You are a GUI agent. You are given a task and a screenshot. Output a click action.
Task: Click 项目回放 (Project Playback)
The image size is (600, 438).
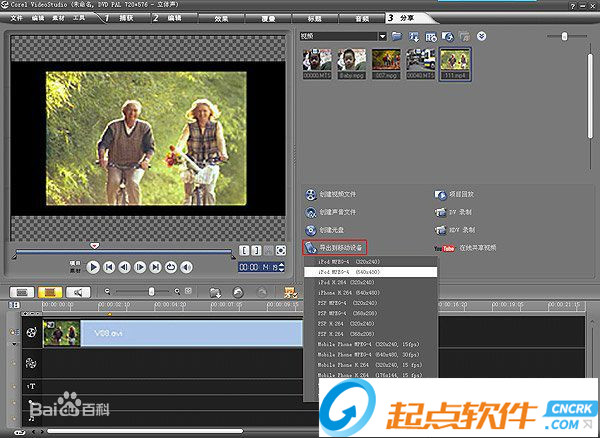pyautogui.click(x=454, y=194)
